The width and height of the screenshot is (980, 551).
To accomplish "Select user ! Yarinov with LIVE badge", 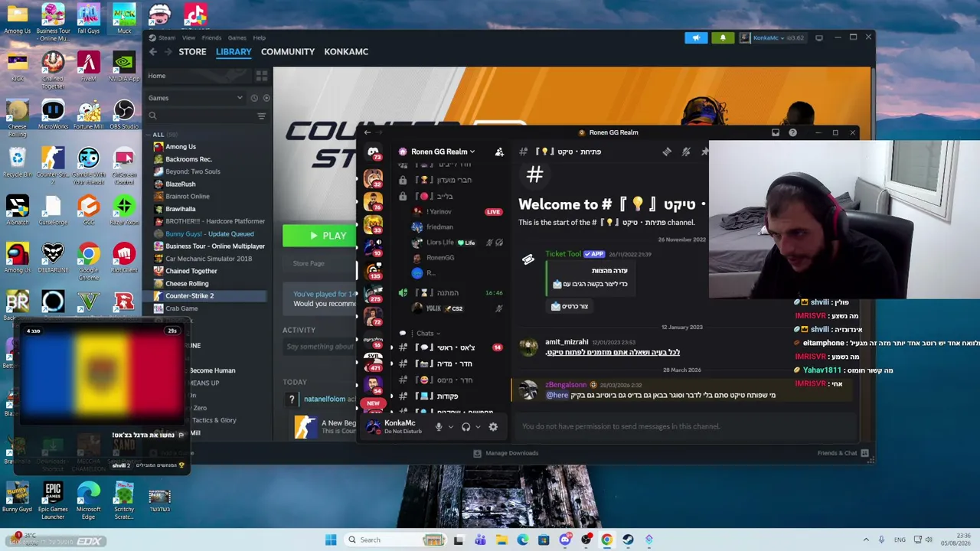I will 457,212.
